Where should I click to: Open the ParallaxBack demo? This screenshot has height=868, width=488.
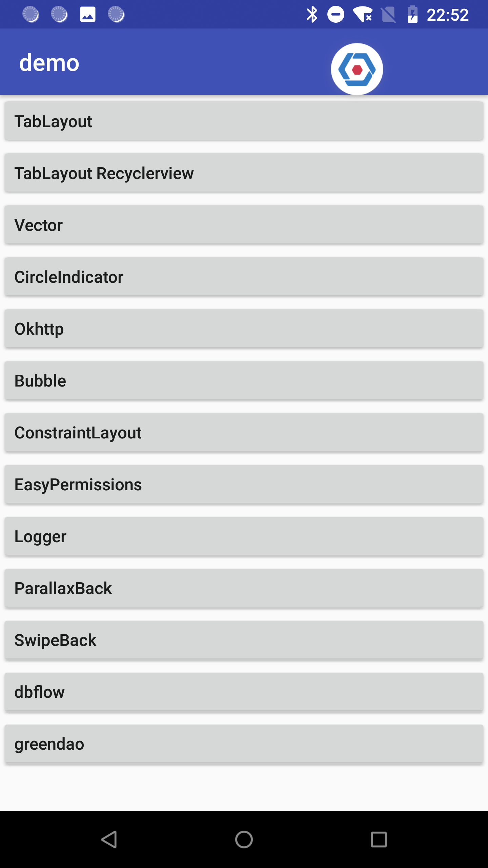pyautogui.click(x=243, y=588)
